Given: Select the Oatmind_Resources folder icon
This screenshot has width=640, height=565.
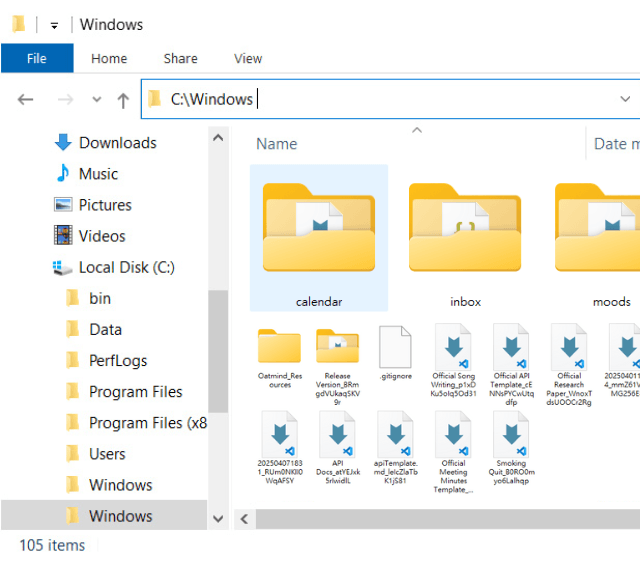Looking at the screenshot, I should [x=280, y=346].
